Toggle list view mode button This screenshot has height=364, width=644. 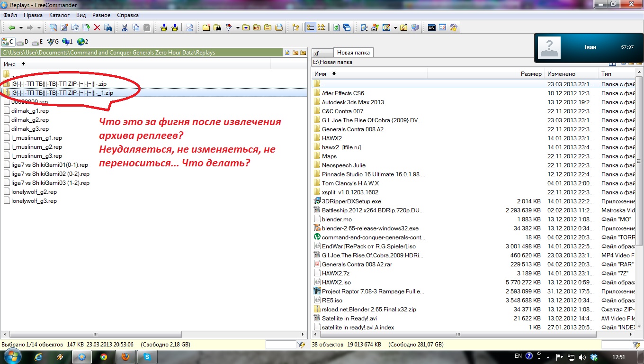pyautogui.click(x=322, y=27)
